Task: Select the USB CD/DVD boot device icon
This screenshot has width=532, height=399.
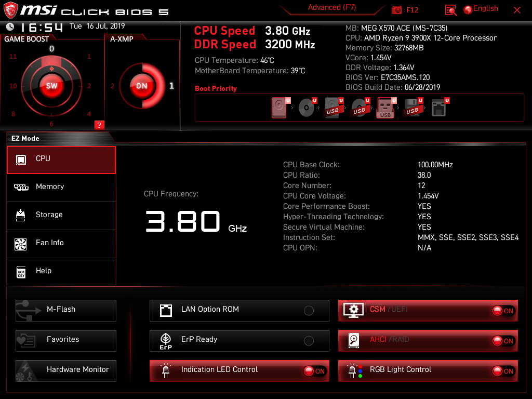Action: [360, 108]
